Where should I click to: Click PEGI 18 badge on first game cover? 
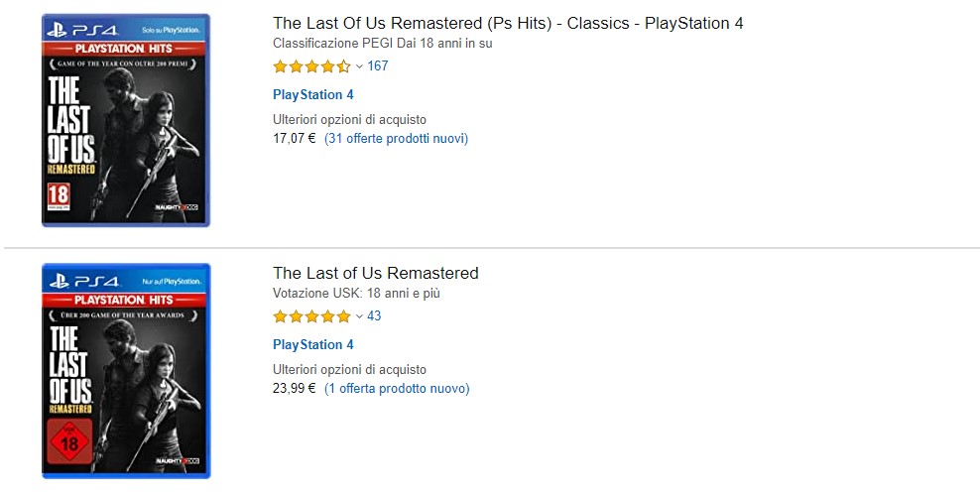pos(59,193)
